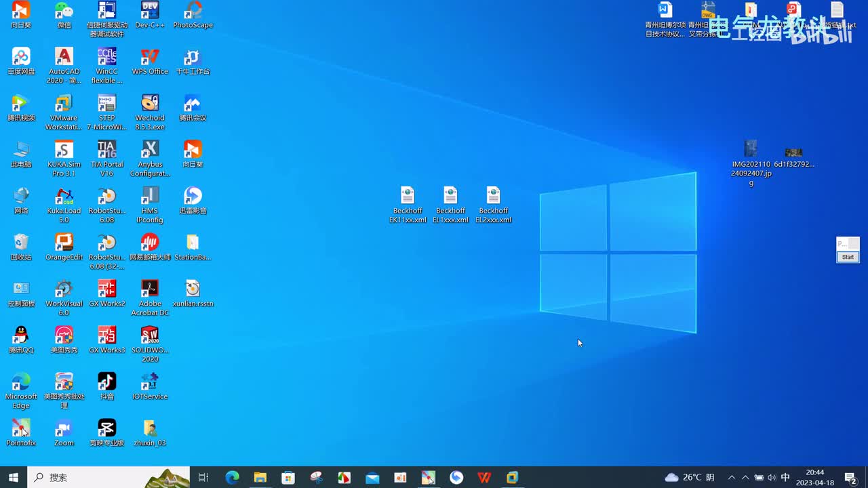Select the 腾讯视频 desktop icon
This screenshot has width=868, height=488.
tap(21, 108)
